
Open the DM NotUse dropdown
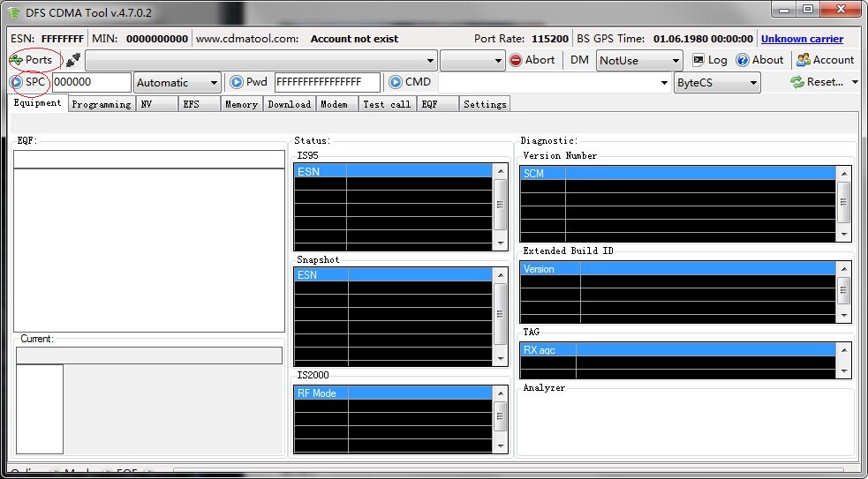[x=639, y=60]
